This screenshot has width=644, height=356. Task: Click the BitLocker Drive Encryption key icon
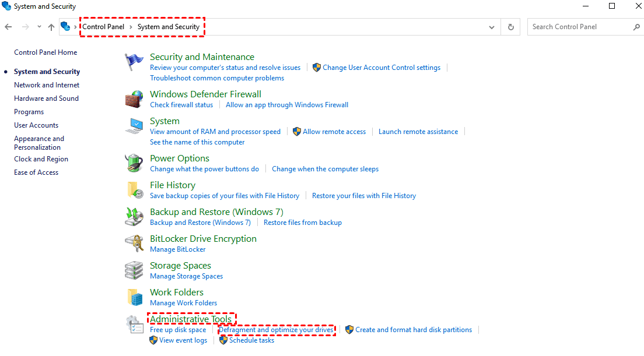pos(134,244)
